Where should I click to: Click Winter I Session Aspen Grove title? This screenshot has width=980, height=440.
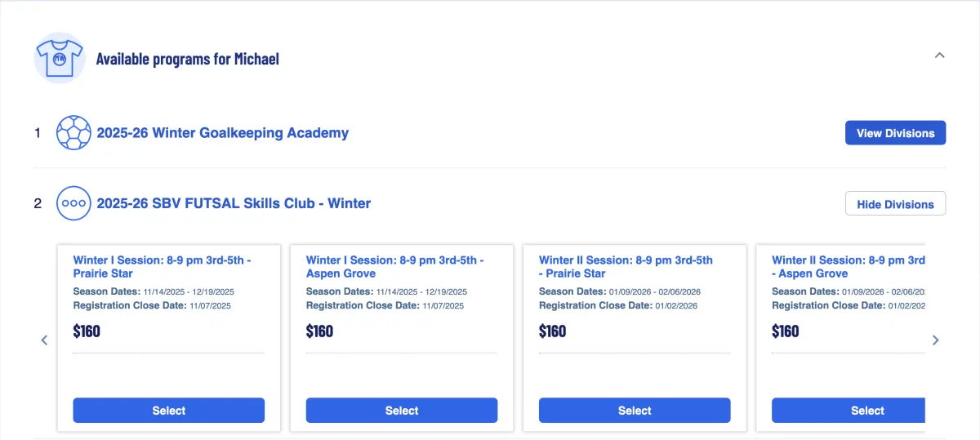[394, 267]
